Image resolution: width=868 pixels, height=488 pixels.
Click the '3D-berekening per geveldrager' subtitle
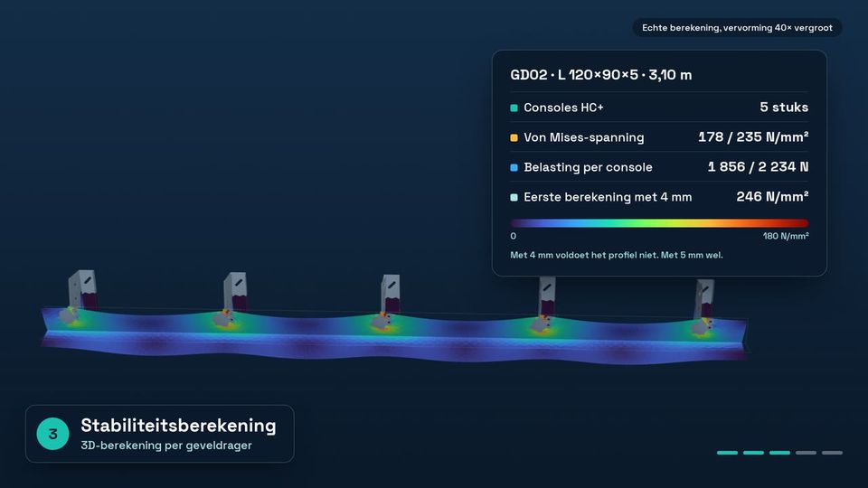[166, 446]
